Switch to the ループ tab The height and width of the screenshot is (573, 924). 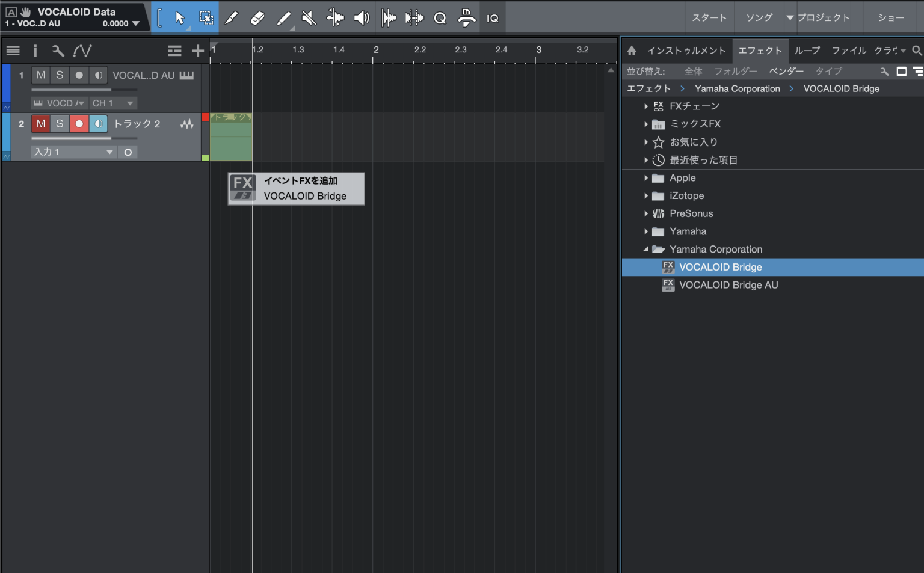[805, 51]
